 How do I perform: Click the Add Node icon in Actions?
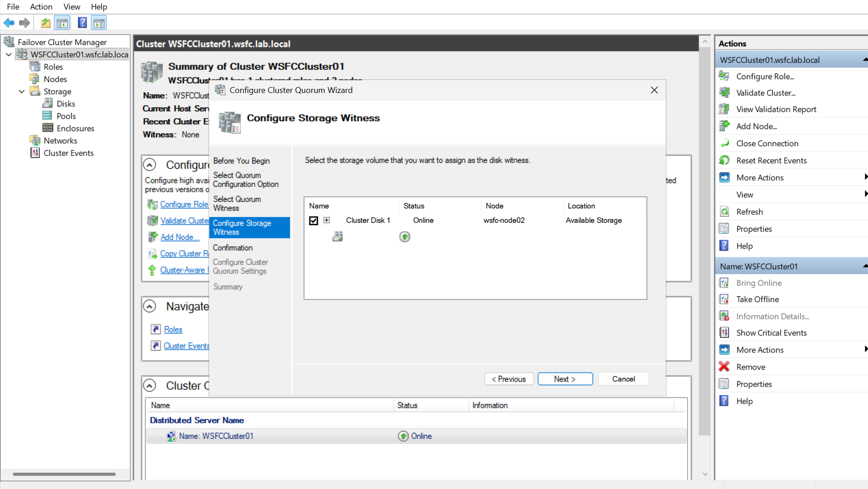point(724,126)
